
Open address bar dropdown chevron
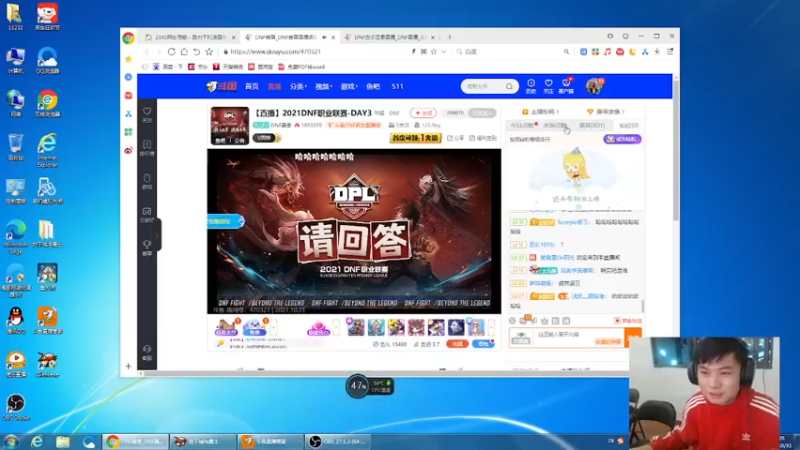[443, 52]
